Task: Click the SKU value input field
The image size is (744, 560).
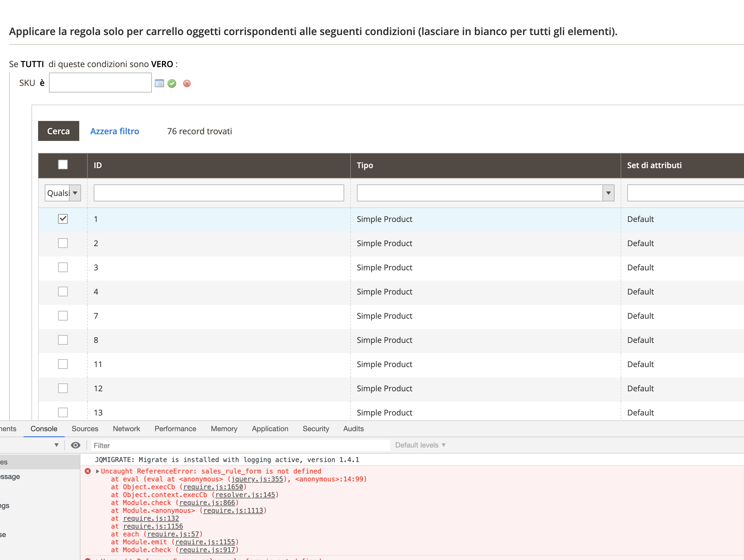Action: tap(100, 83)
